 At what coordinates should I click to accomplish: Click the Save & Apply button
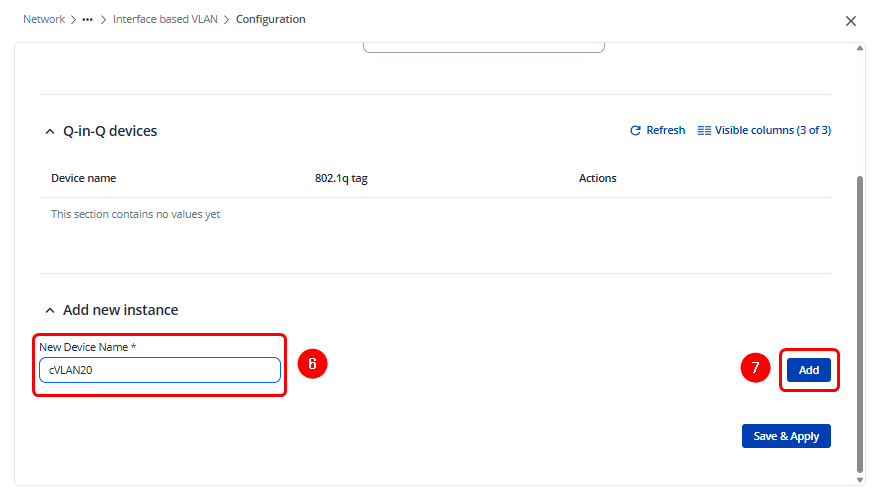pos(786,436)
